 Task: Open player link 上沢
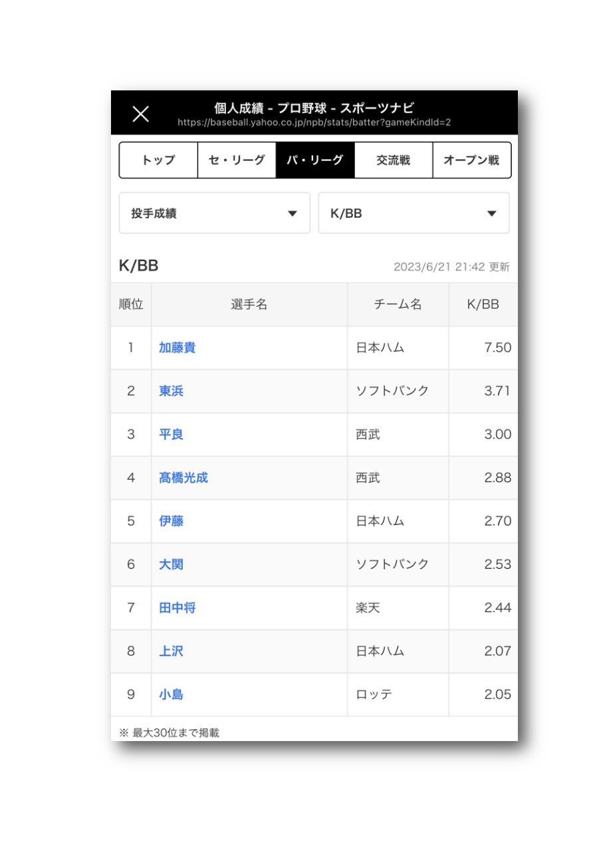click(x=171, y=651)
